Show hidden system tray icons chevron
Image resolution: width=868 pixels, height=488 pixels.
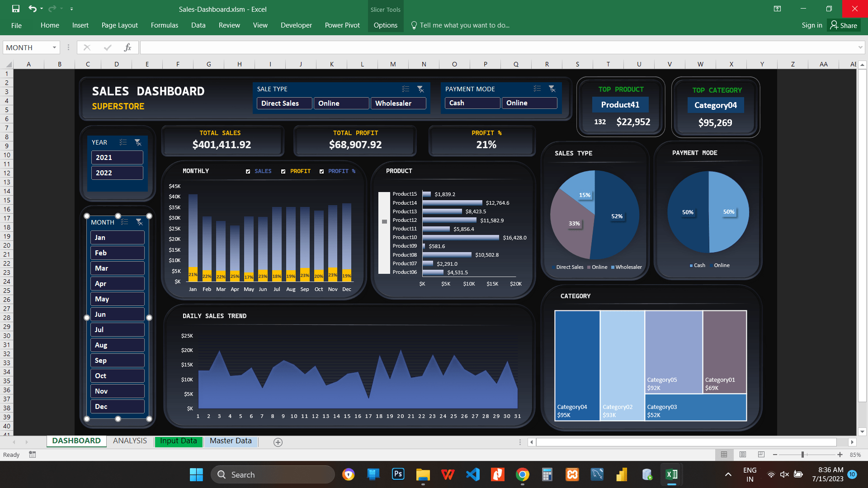(x=728, y=474)
